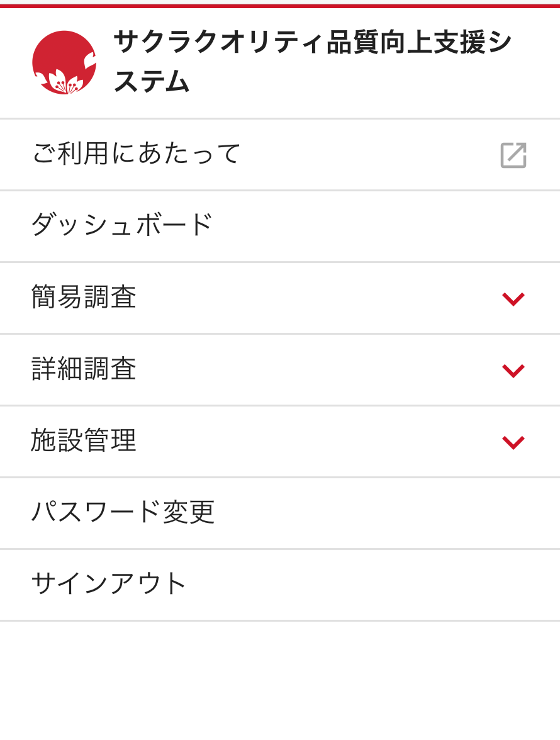
Task: Open the ご利用にあたって text link
Action: point(137,154)
